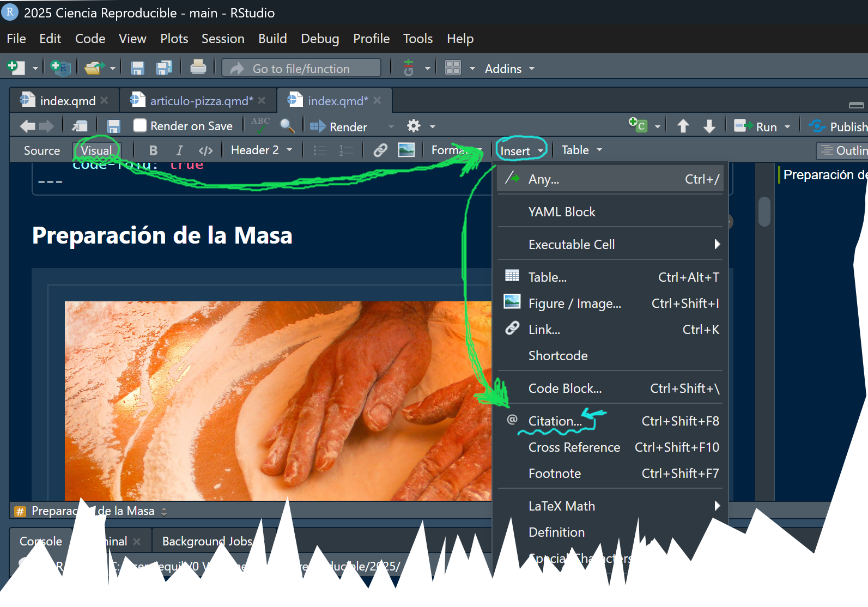Image resolution: width=868 pixels, height=607 pixels.
Task: Switch to the articulo-pizza.qmd tab
Action: click(x=201, y=101)
